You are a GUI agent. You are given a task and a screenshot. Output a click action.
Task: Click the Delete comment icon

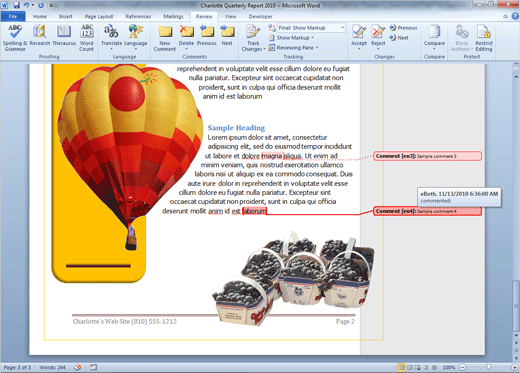pyautogui.click(x=186, y=32)
